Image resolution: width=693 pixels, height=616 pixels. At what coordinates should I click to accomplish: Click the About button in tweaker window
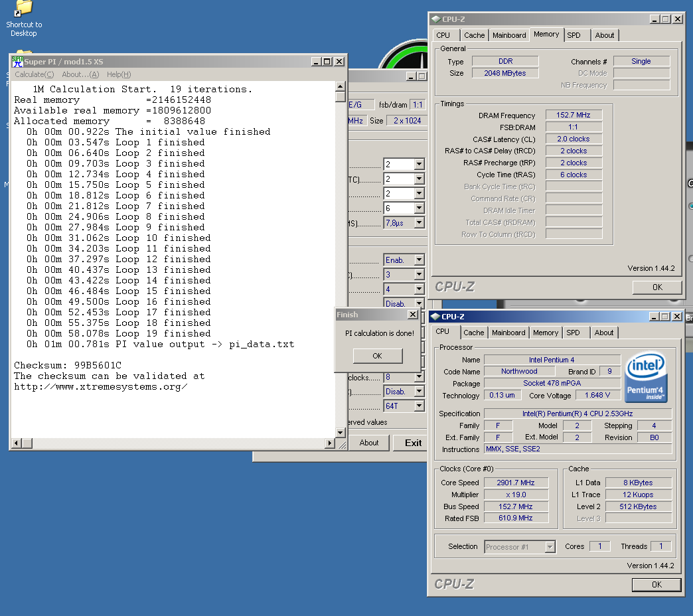(x=369, y=443)
